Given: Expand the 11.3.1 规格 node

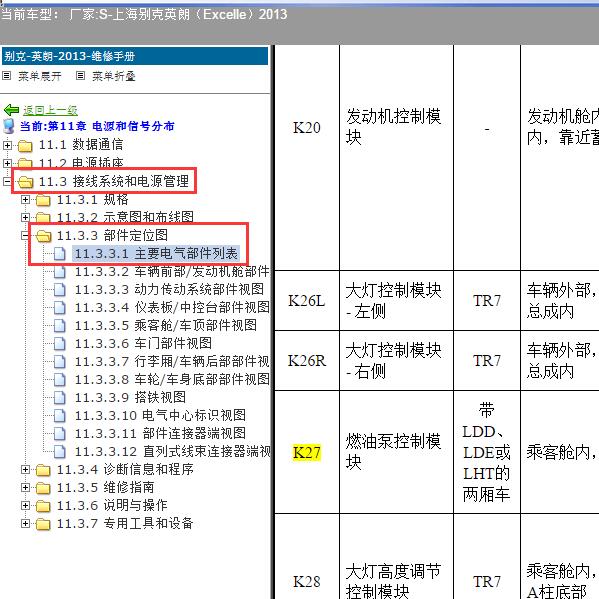Looking at the screenshot, I should (25, 199).
